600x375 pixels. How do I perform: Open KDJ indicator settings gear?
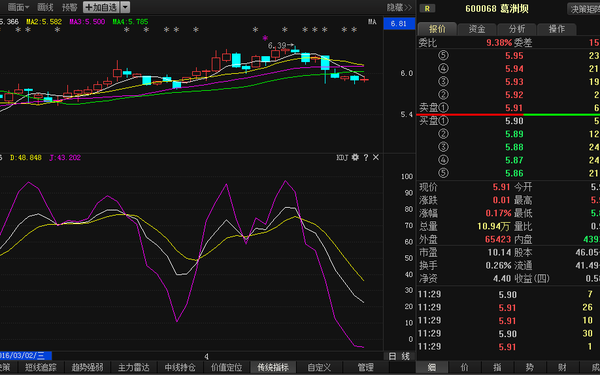click(x=355, y=157)
